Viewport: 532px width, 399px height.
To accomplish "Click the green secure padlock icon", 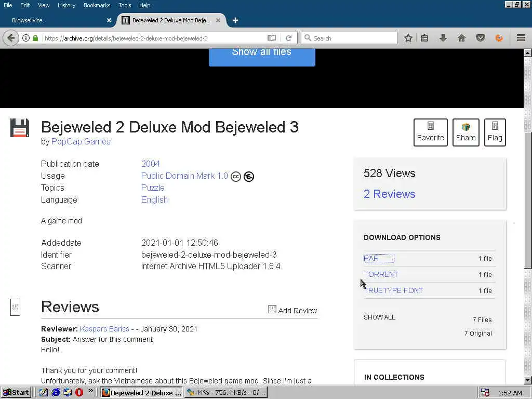I will (35, 38).
